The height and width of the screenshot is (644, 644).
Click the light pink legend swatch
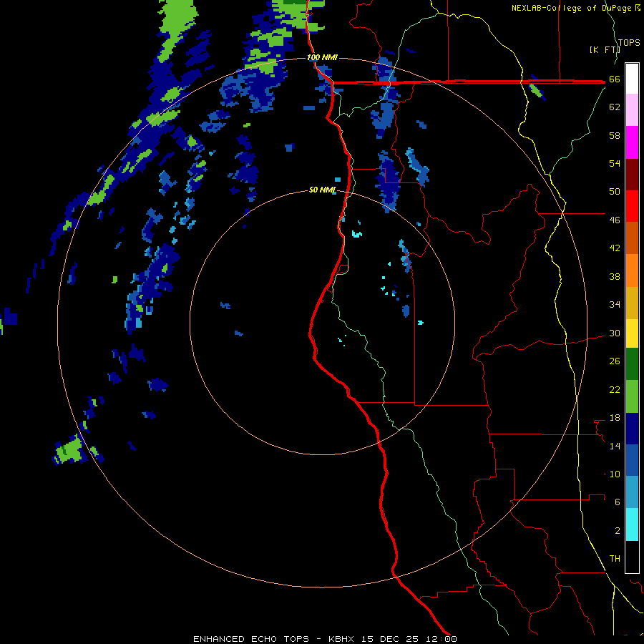pos(632,110)
